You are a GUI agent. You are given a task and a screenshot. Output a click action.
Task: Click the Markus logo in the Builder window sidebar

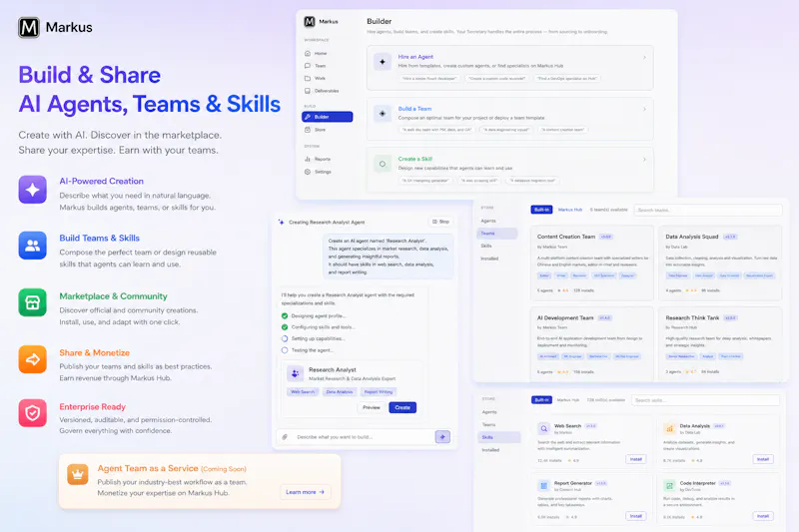[x=310, y=21]
